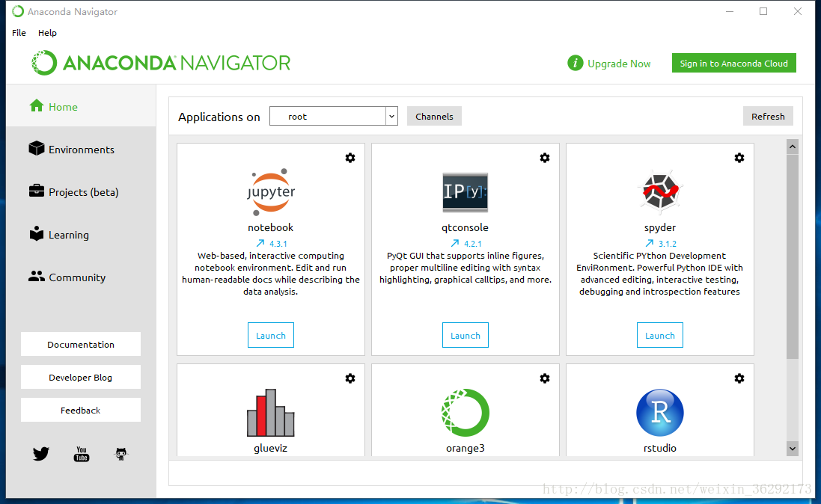
Task: Open the rstudio card settings gear
Action: pyautogui.click(x=739, y=378)
